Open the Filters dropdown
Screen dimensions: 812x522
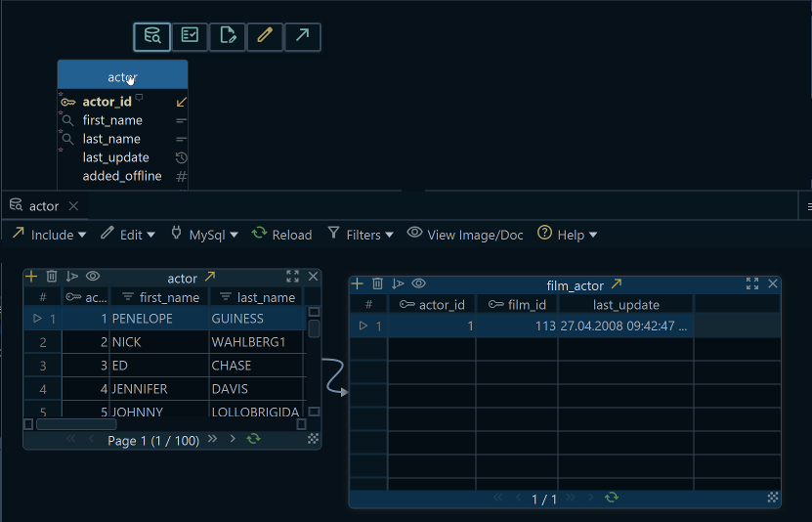coord(361,235)
